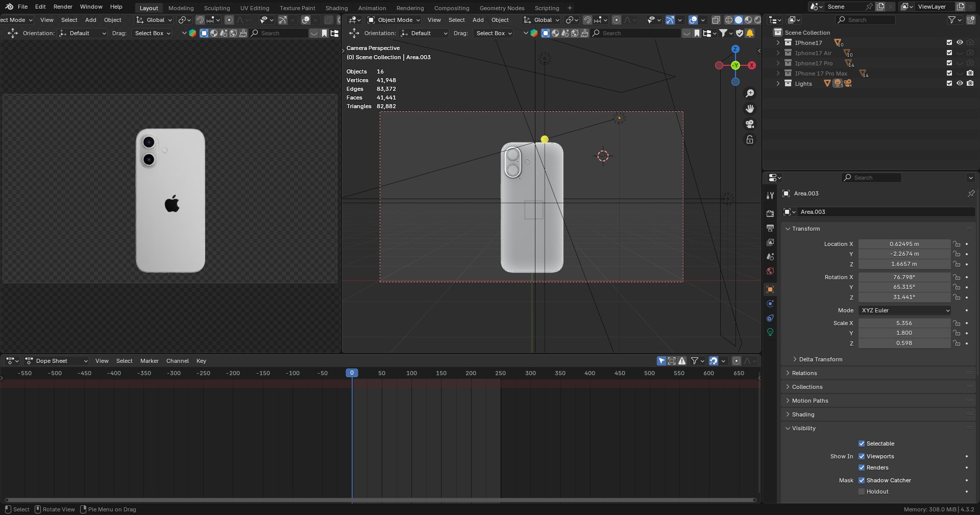Open the View Layer properties tab

[770, 242]
